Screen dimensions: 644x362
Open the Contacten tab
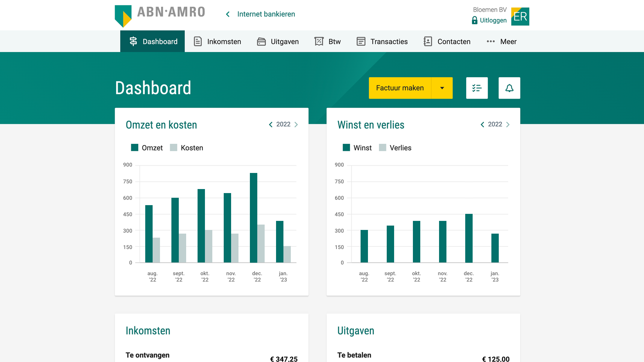click(447, 41)
